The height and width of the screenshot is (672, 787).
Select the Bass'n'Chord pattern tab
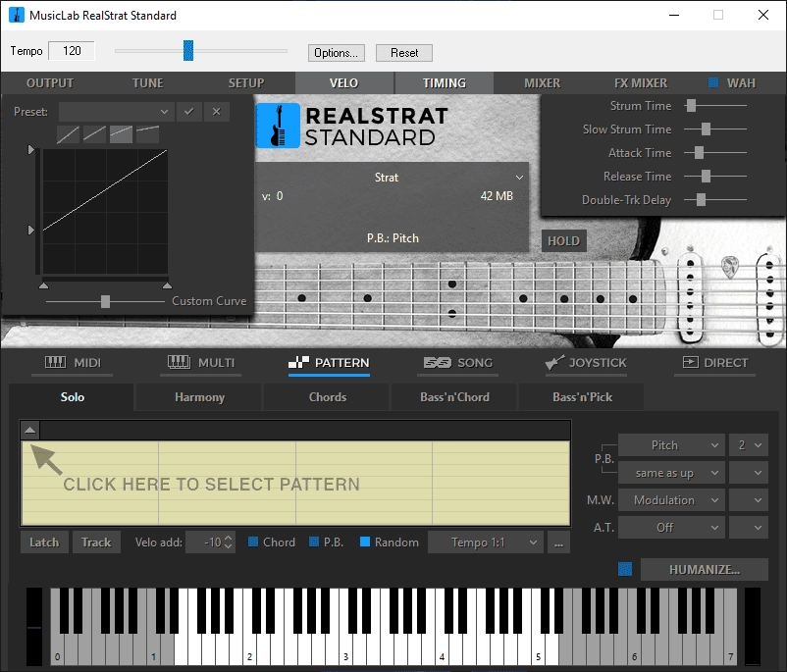(454, 397)
